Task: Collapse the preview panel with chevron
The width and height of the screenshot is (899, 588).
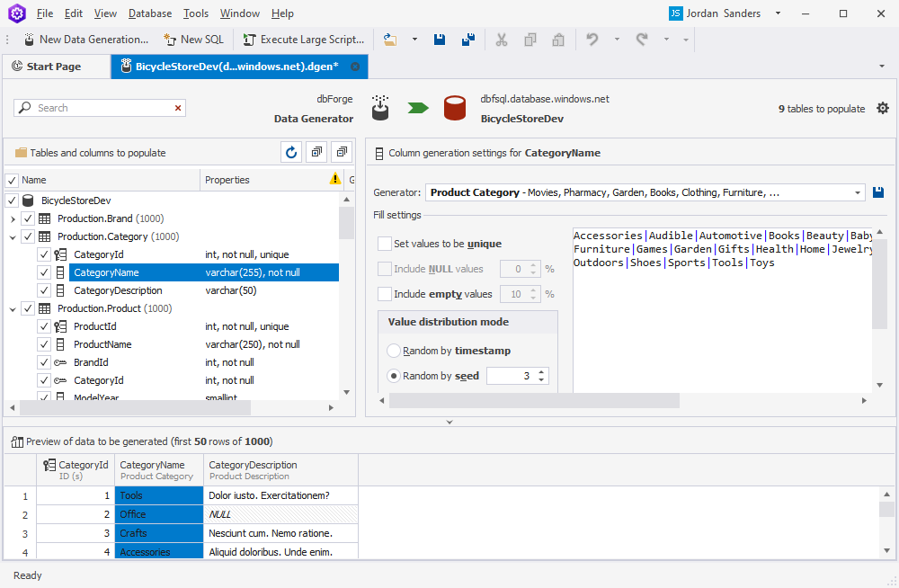Action: click(x=449, y=423)
